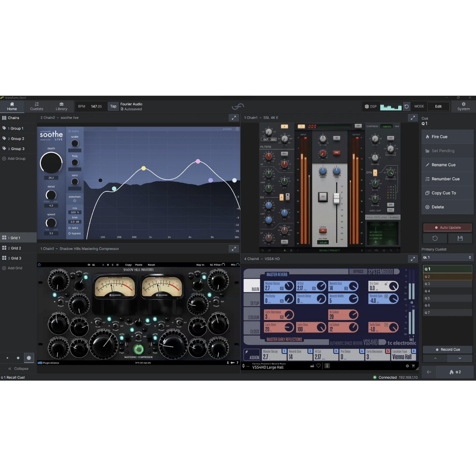
Task: Open the DSP settings gear
Action: point(367,106)
